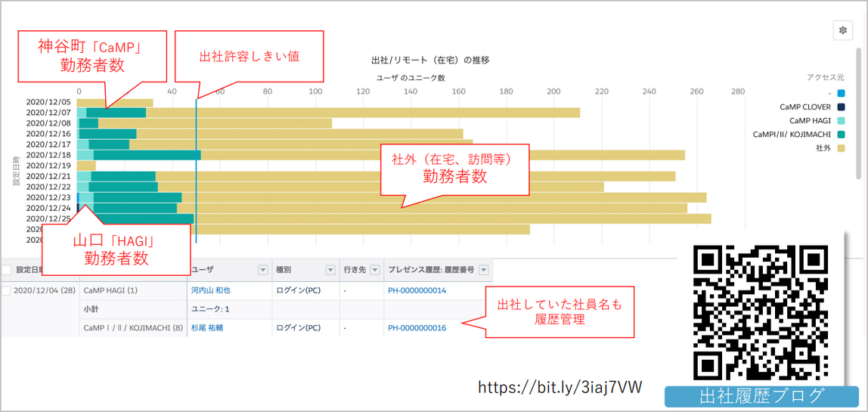Image resolution: width=868 pixels, height=412 pixels.
Task: Click ログイン(PC) in the 河内山 和也 row
Action: [299, 290]
